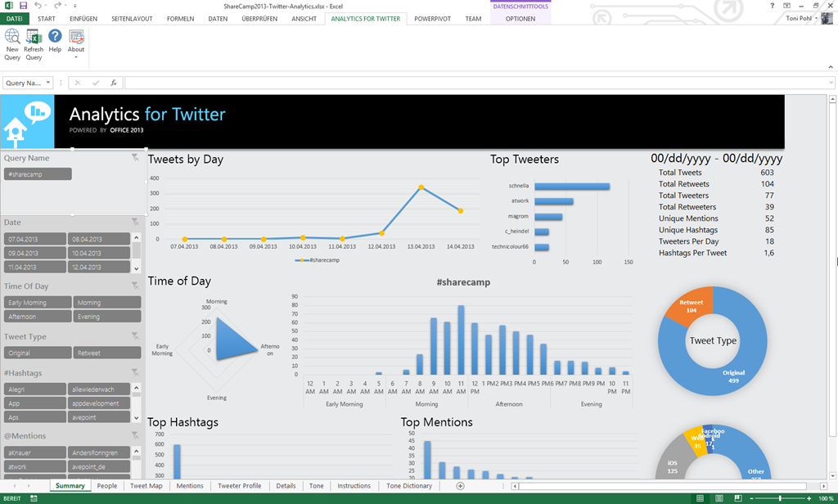The image size is (838, 504).
Task: Toggle the Evening slicer item
Action: point(107,317)
